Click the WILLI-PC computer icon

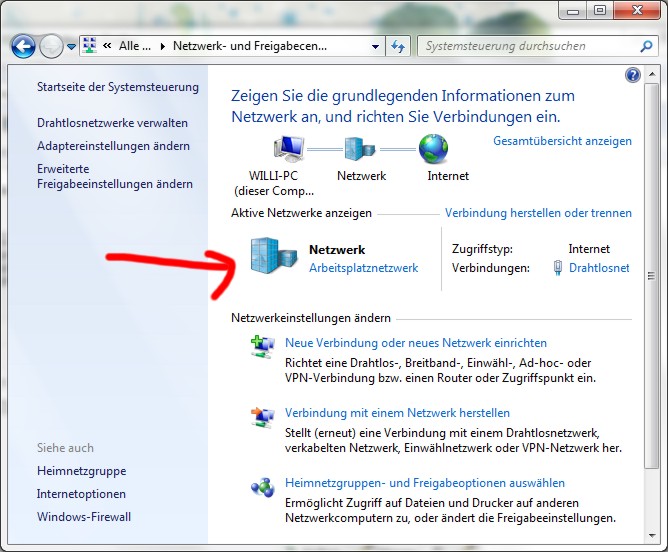pos(289,151)
